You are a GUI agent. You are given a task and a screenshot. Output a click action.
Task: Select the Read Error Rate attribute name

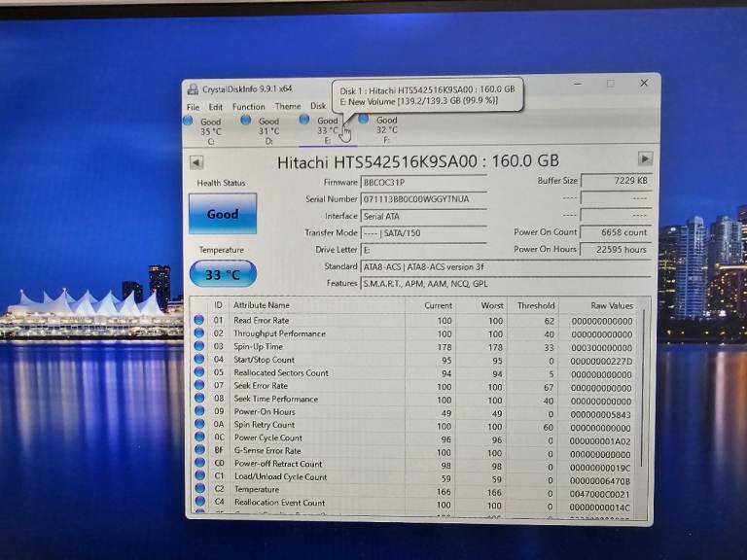click(261, 321)
